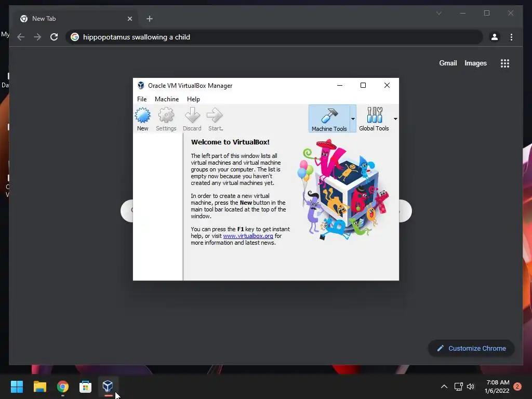
Task: Reload the Chrome page
Action: [54, 37]
